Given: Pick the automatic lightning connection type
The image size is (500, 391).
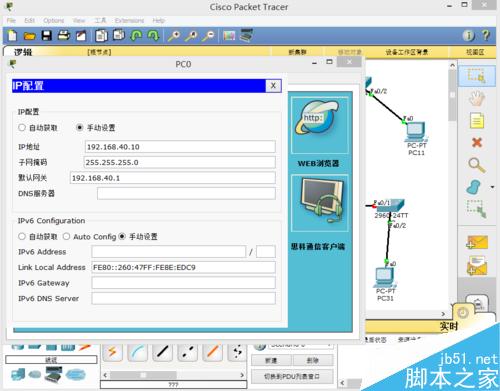Looking at the screenshot, I should coord(112,352).
